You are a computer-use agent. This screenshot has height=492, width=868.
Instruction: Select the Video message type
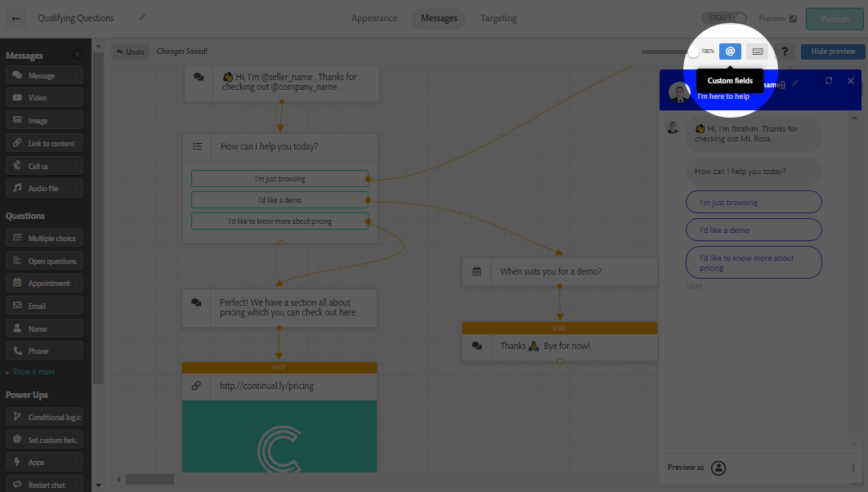[x=43, y=97]
